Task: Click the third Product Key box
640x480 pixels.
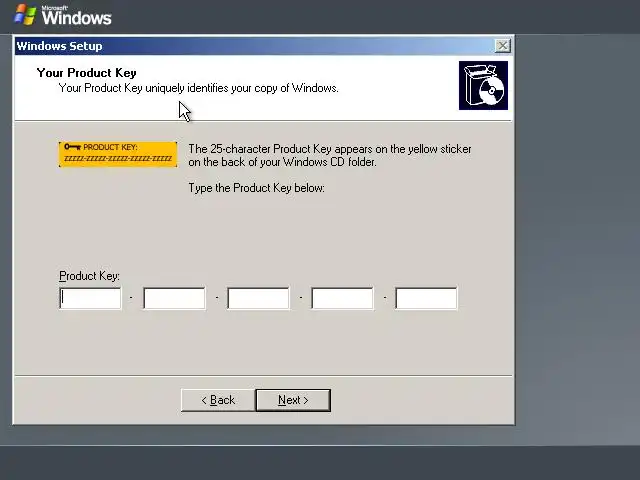Action: tap(258, 298)
